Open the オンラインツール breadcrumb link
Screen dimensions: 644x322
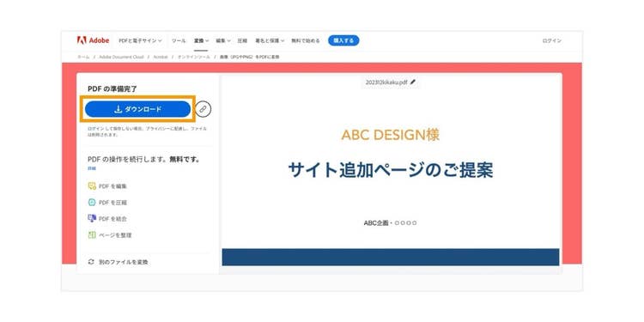[x=193, y=57]
